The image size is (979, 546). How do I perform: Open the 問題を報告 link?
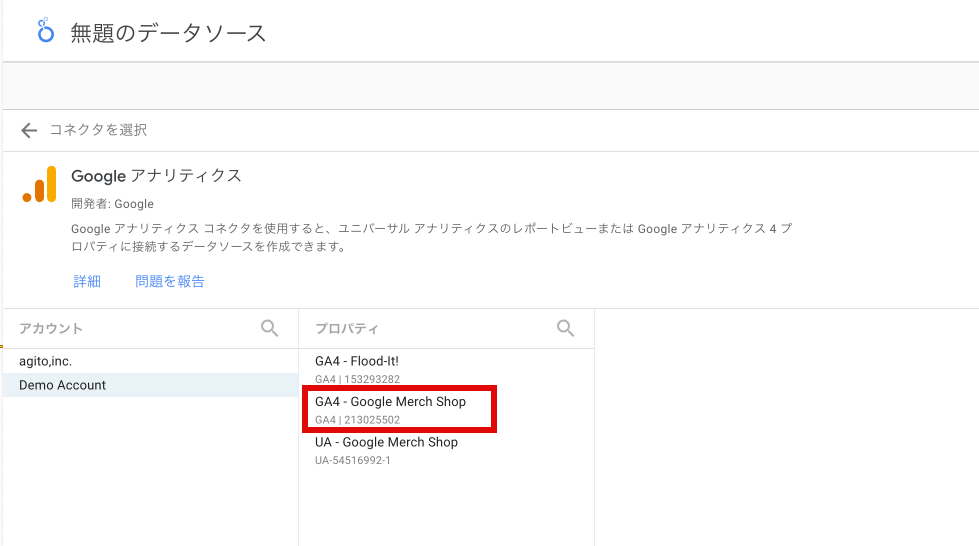[x=170, y=281]
